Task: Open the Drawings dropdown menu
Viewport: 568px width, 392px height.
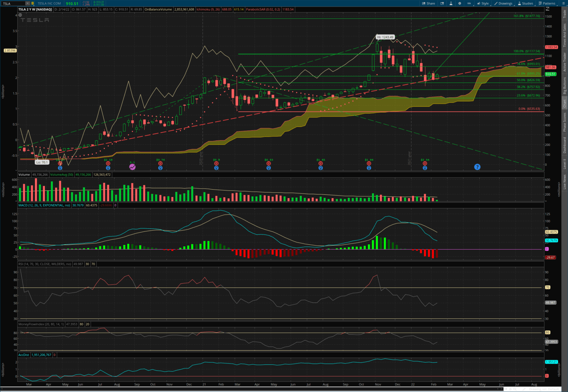Action: click(504, 4)
